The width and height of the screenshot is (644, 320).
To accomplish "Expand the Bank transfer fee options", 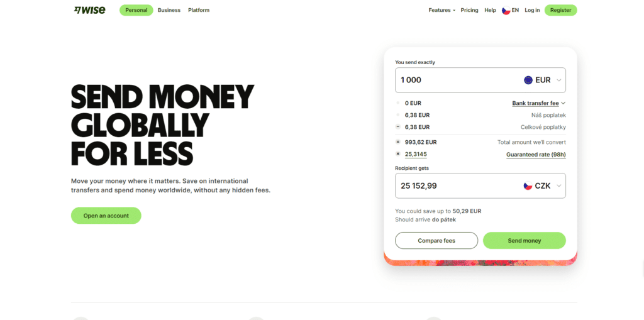I will (539, 103).
